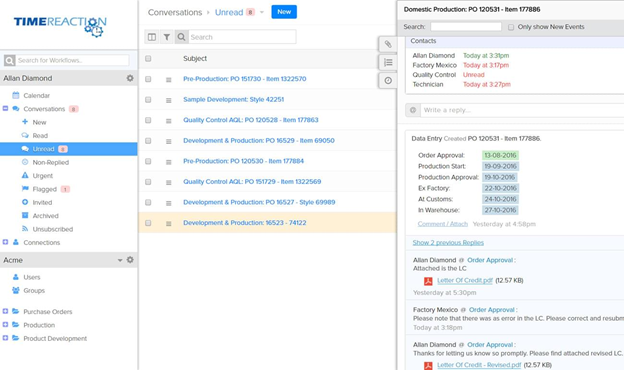Click the conversation search magnifier icon
Image resolution: width=624 pixels, height=370 pixels.
pos(181,37)
